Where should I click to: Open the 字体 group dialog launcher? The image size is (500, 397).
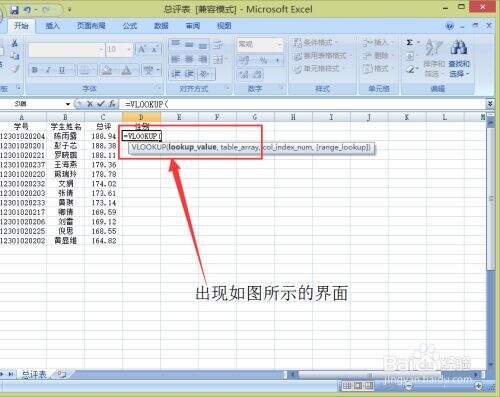159,89
